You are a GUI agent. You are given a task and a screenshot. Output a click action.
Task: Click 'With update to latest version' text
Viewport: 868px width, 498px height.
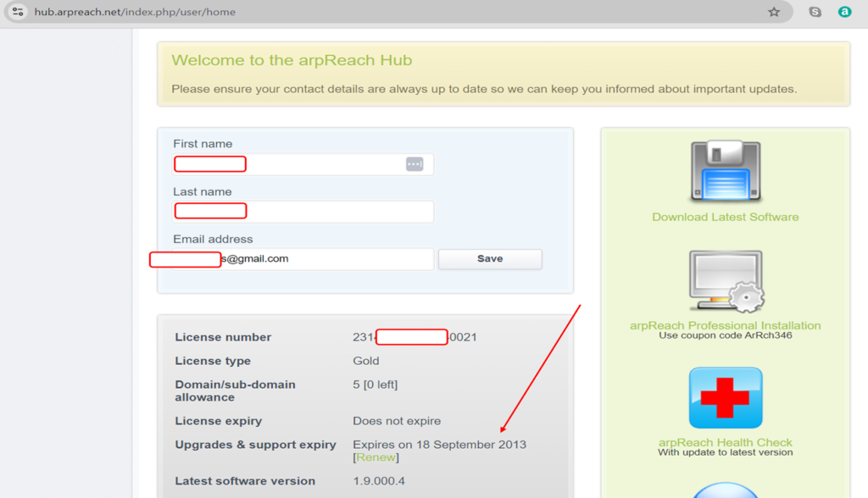726,452
